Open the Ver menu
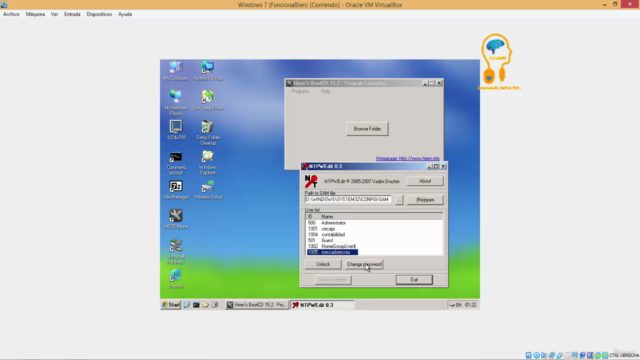The image size is (640, 360). [x=54, y=14]
